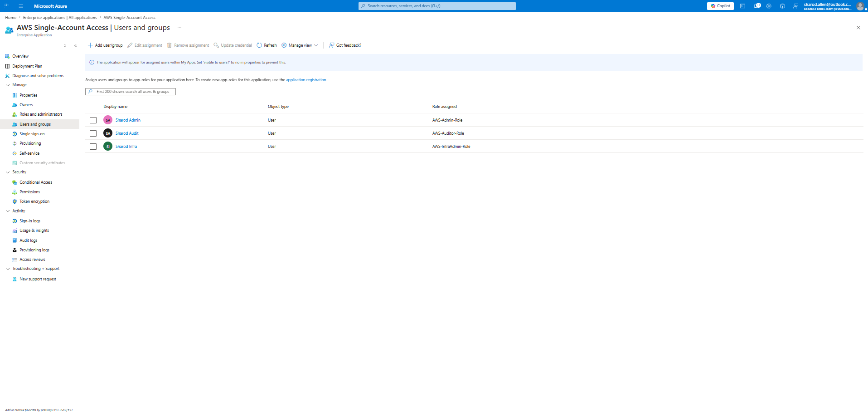This screenshot has height=412, width=868.
Task: Open Access reviews
Action: pyautogui.click(x=32, y=260)
